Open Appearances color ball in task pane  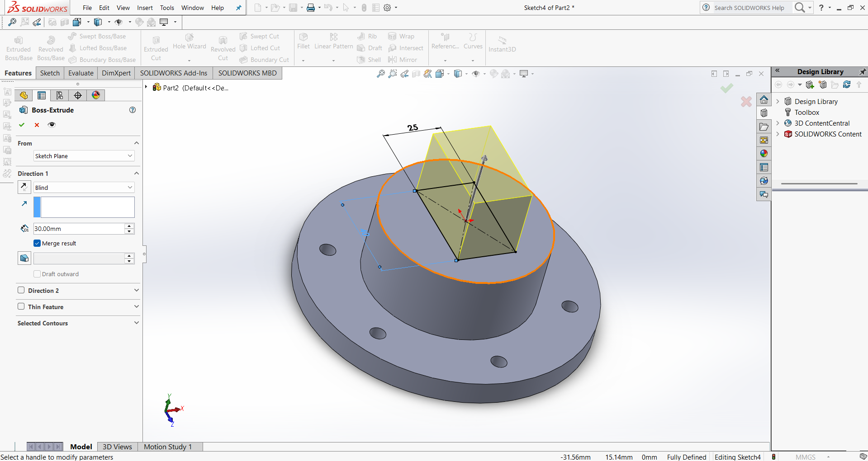pyautogui.click(x=764, y=154)
